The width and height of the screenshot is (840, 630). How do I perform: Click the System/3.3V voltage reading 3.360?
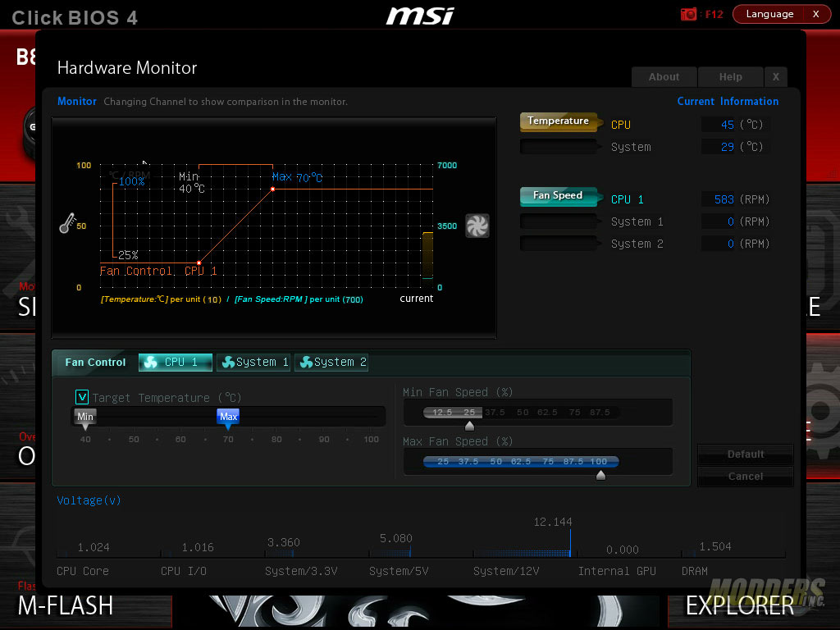click(x=283, y=542)
